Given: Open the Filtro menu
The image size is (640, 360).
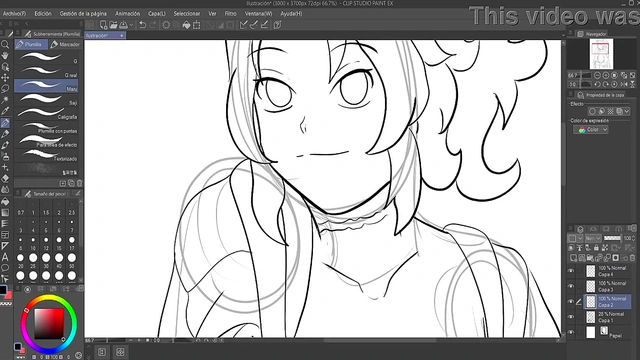Looking at the screenshot, I should tap(230, 13).
